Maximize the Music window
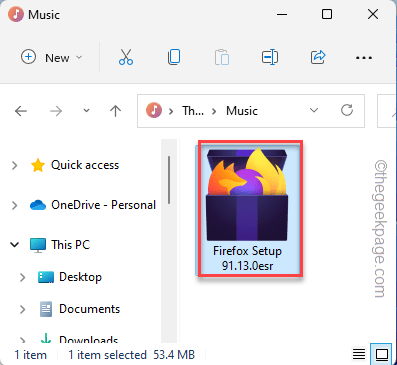The width and height of the screenshot is (397, 365). point(327,14)
